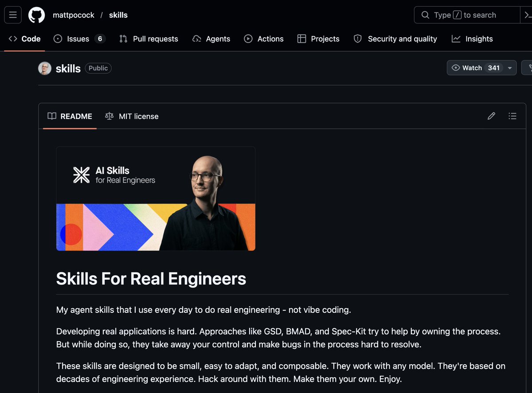Click the owner avatar beside skills title
The height and width of the screenshot is (393, 532).
tap(45, 68)
